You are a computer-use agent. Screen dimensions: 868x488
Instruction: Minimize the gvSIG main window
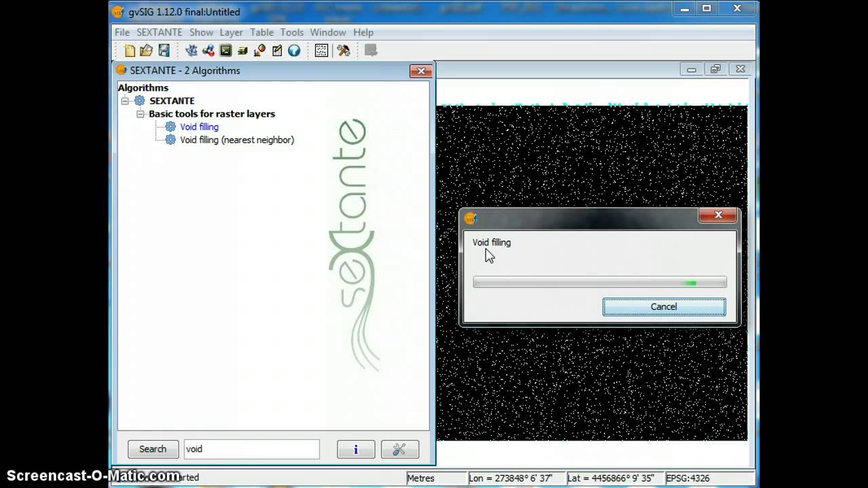(685, 8)
